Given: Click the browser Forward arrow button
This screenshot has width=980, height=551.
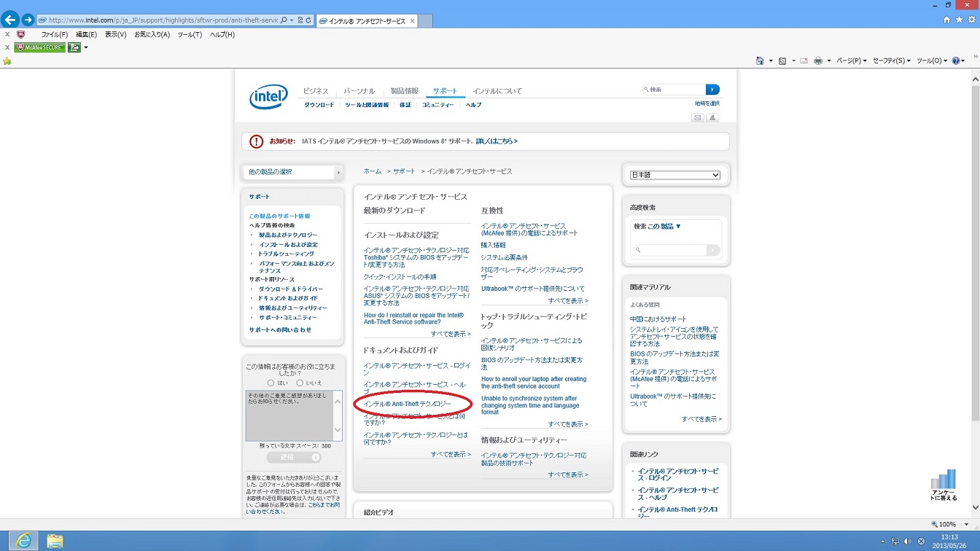Looking at the screenshot, I should coord(28,20).
